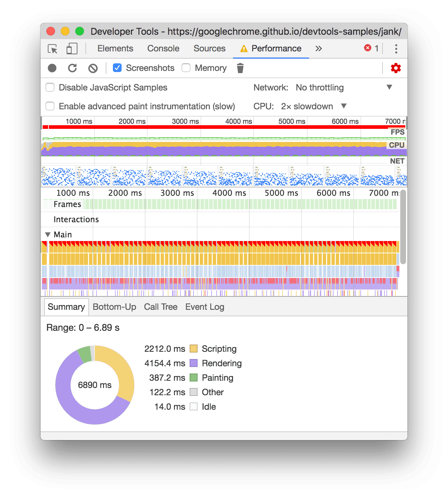Open the capture settings gear
The width and height of the screenshot is (448, 498).
pyautogui.click(x=396, y=68)
